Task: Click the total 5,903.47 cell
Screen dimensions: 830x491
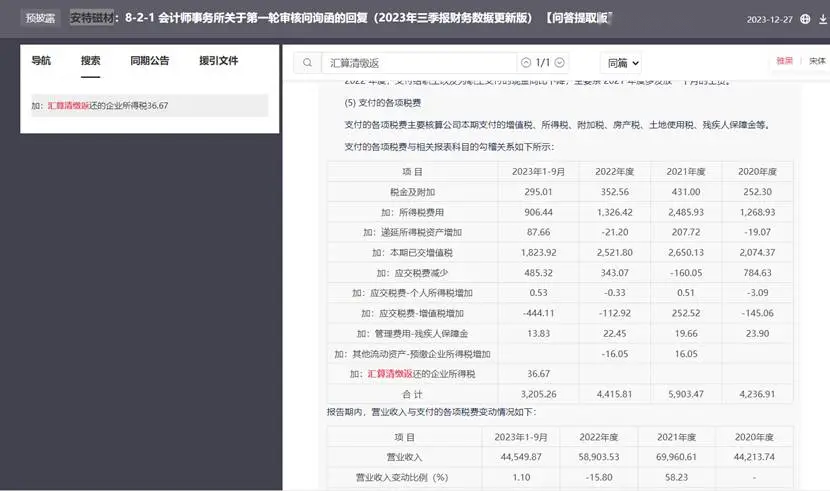Action: [686, 395]
